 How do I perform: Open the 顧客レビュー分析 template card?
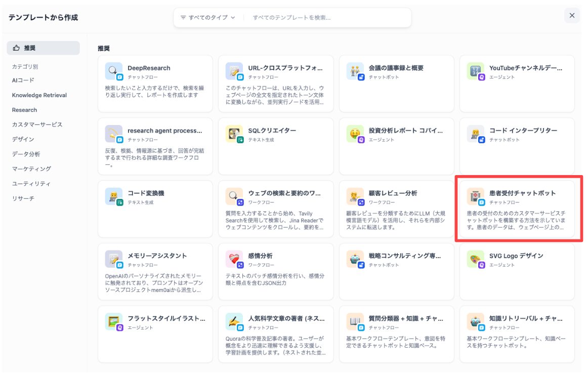[396, 209]
